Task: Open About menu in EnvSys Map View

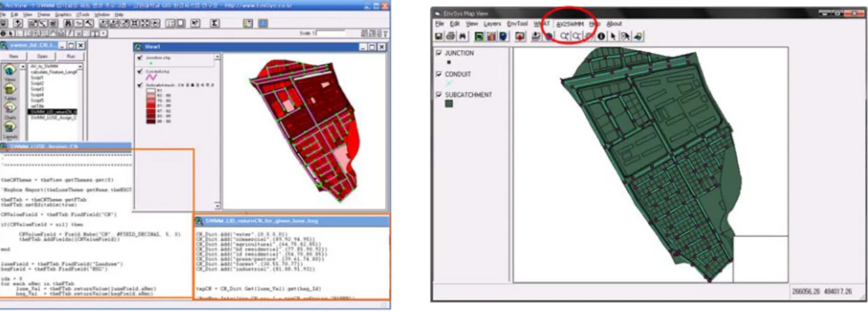Action: tap(614, 23)
